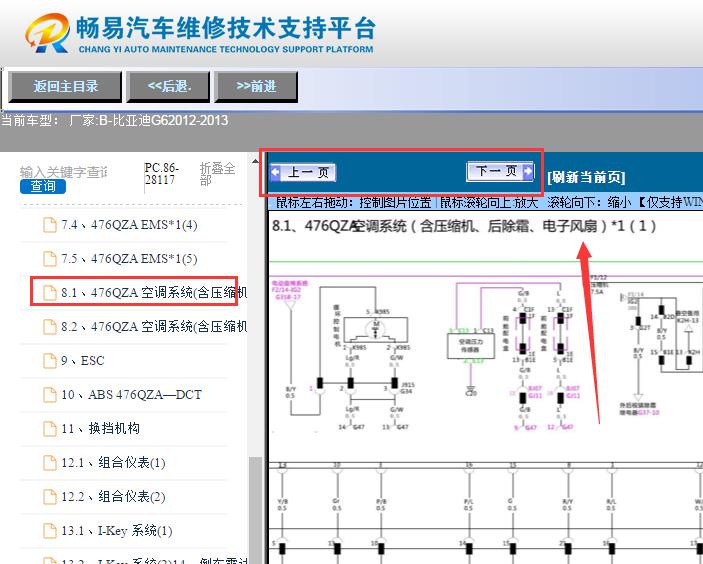This screenshot has width=703, height=564.
Task: Click document icon beside 11、换挡机构
Action: (49, 429)
